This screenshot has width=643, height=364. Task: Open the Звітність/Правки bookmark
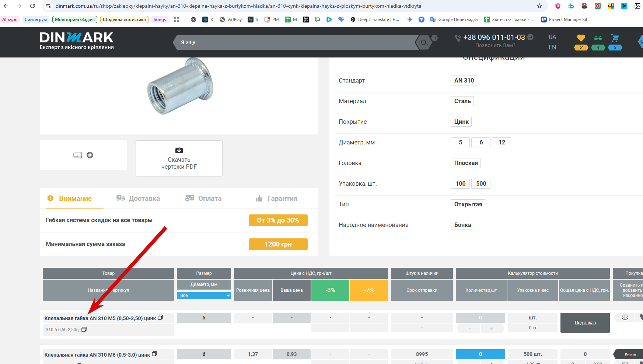[x=509, y=20]
